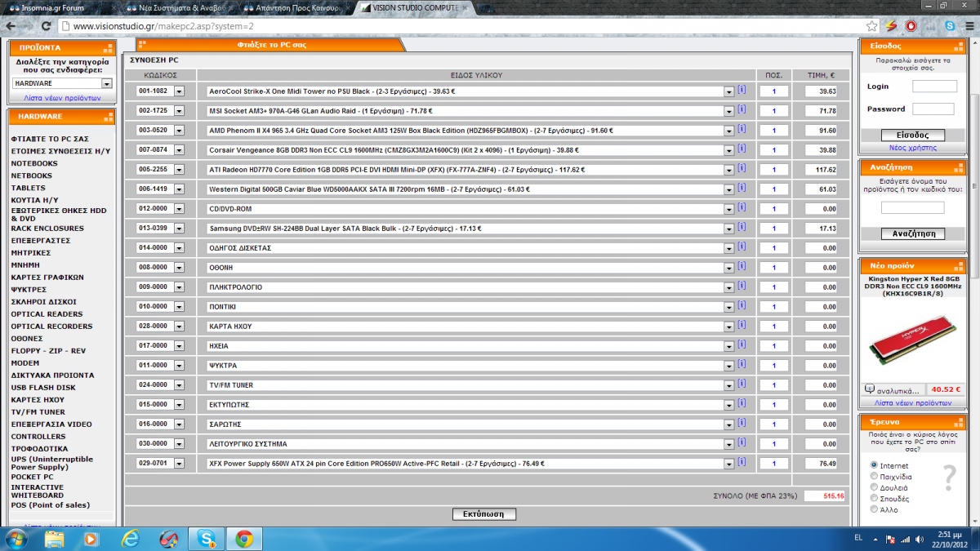Image resolution: width=980 pixels, height=551 pixels.
Task: Select Άλλο radio option
Action: [x=875, y=509]
